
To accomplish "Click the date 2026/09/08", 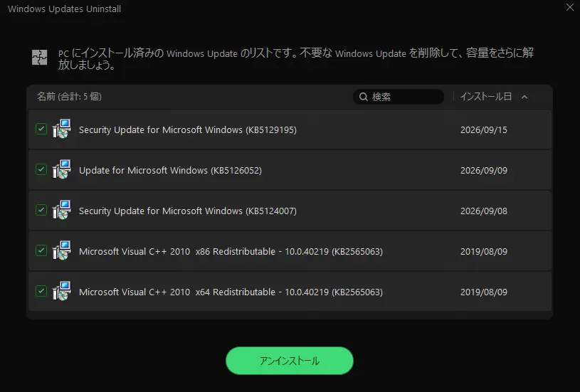I will (x=483, y=211).
